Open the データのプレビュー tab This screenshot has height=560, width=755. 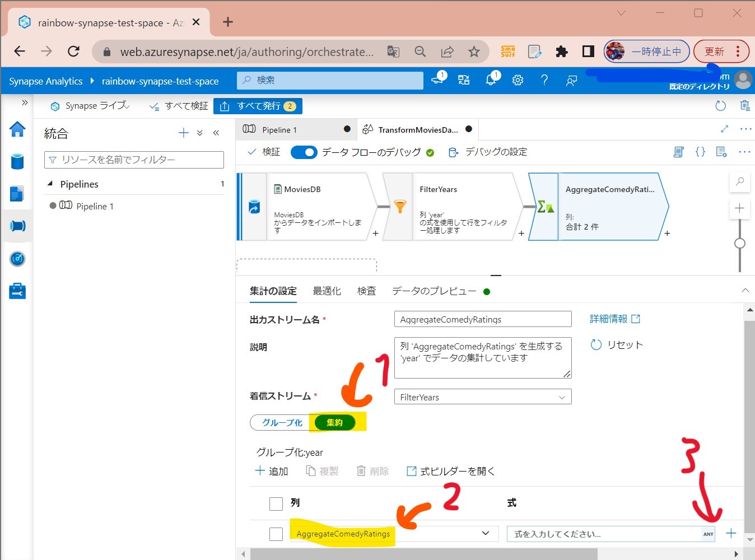click(434, 291)
